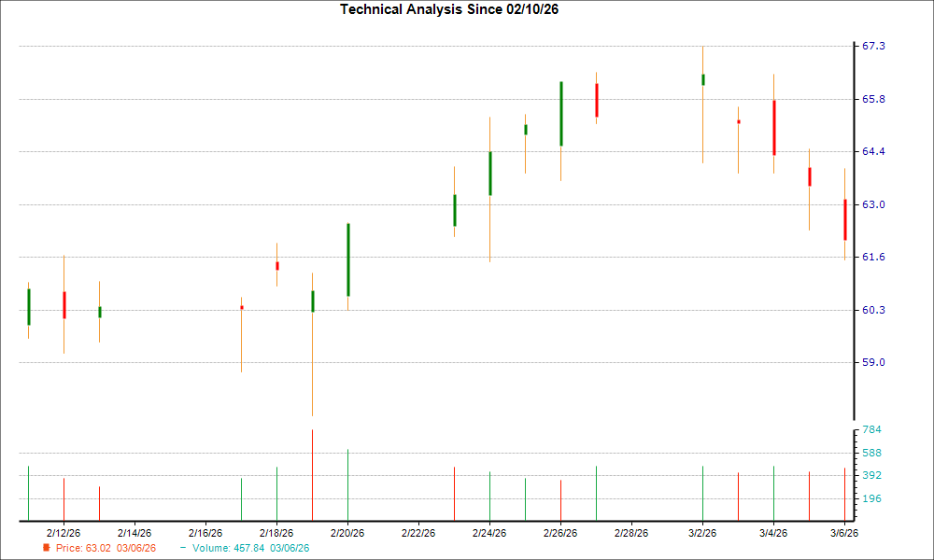Click the tall green candle on 2/24/26

489,173
